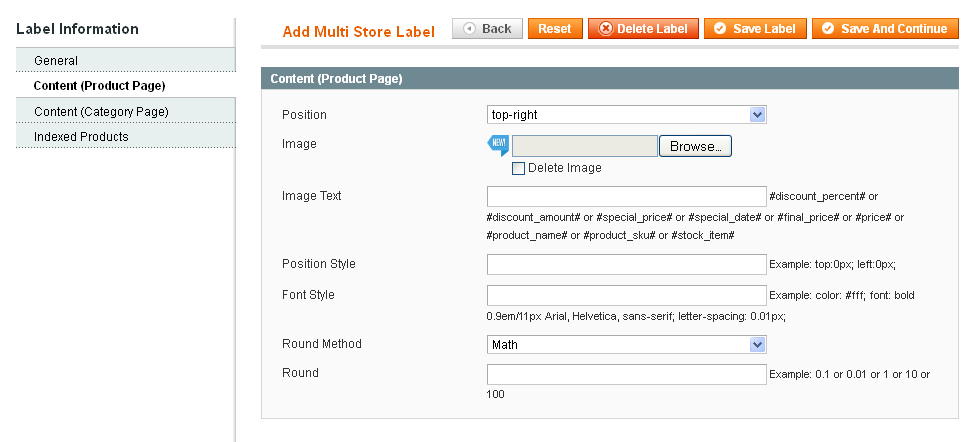Click the Image file path field
This screenshot has height=442, width=976.
[584, 146]
